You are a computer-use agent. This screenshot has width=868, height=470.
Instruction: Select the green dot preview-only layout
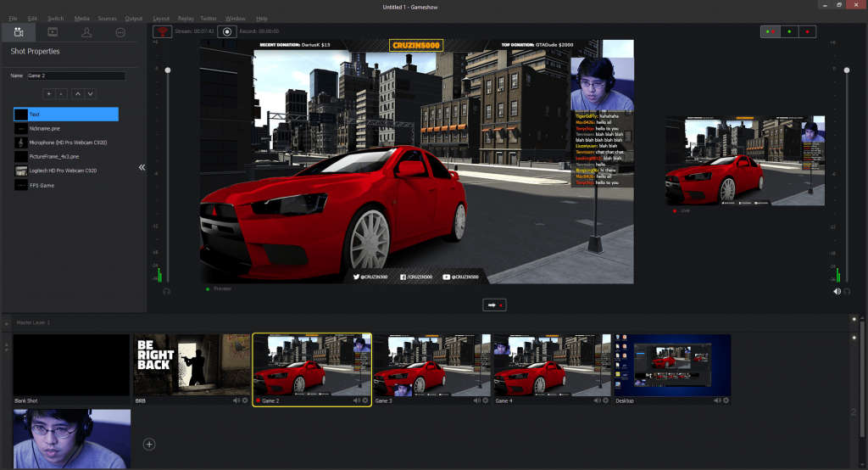point(789,31)
